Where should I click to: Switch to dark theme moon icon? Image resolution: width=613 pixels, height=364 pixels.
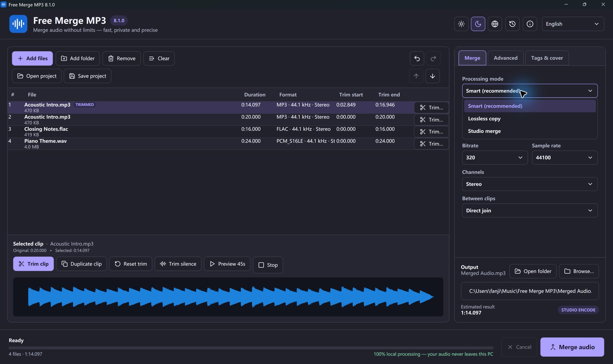[x=478, y=24]
